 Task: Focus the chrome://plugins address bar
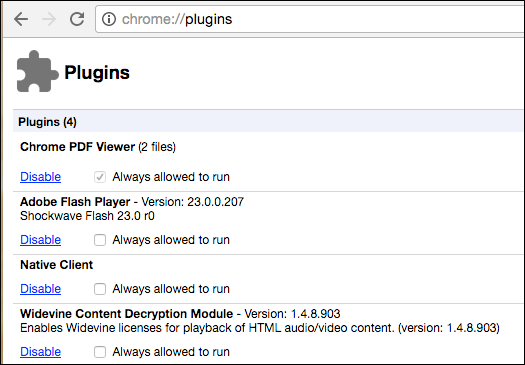[310, 19]
